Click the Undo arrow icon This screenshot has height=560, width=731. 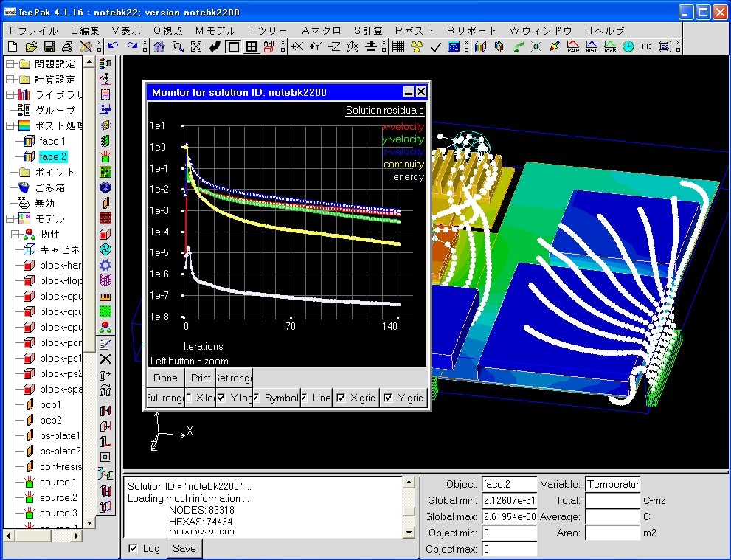point(114,46)
